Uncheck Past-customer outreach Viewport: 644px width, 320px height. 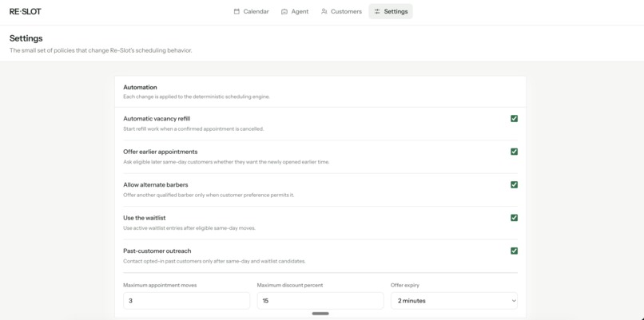(x=514, y=251)
